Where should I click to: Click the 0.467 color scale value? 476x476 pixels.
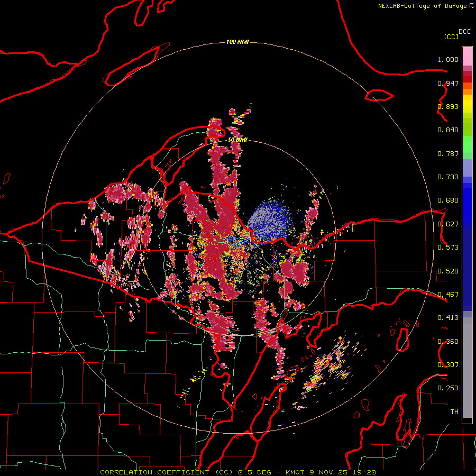click(x=448, y=295)
